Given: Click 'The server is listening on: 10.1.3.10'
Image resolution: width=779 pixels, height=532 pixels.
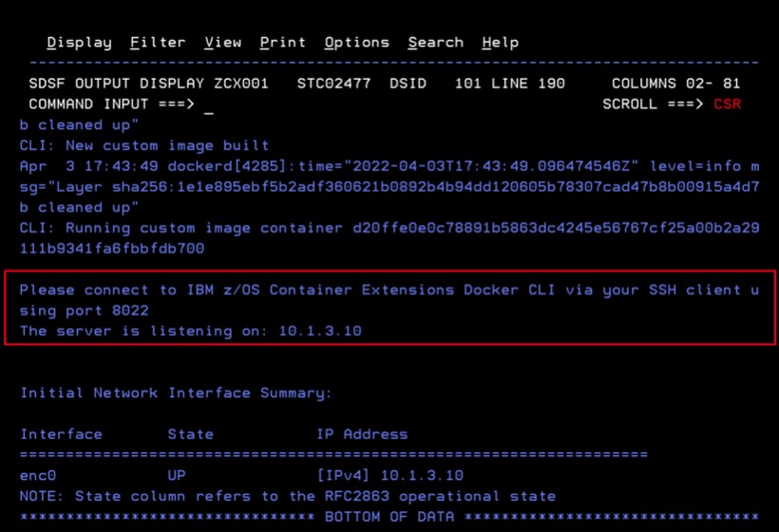Looking at the screenshot, I should point(191,332).
